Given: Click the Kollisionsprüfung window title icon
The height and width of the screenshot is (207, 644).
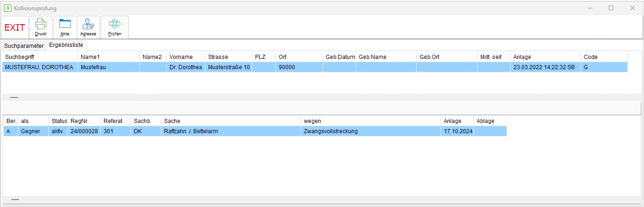Looking at the screenshot, I should [x=7, y=8].
